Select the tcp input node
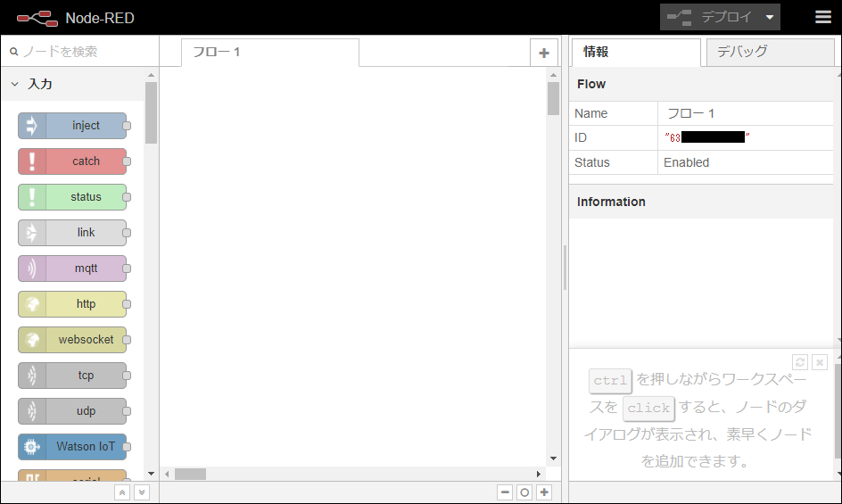The image size is (842, 504). [72, 375]
